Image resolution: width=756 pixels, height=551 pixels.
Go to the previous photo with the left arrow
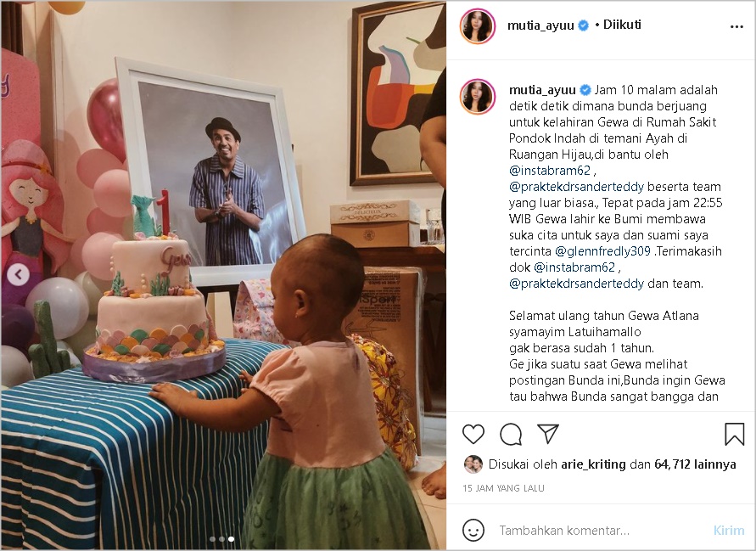[x=20, y=275]
